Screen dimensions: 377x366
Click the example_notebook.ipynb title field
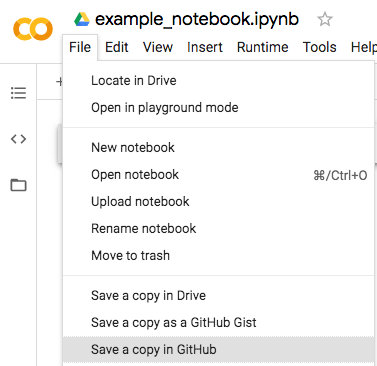click(197, 19)
